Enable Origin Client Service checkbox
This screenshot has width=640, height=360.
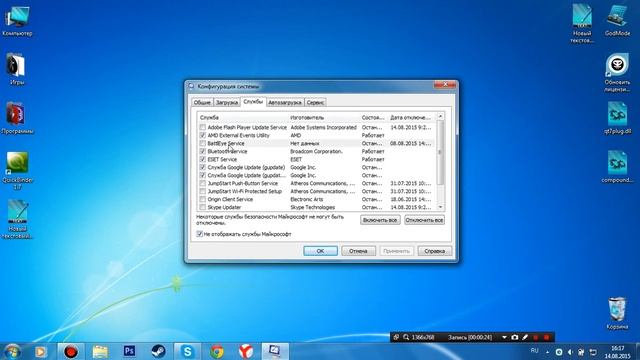tap(202, 199)
